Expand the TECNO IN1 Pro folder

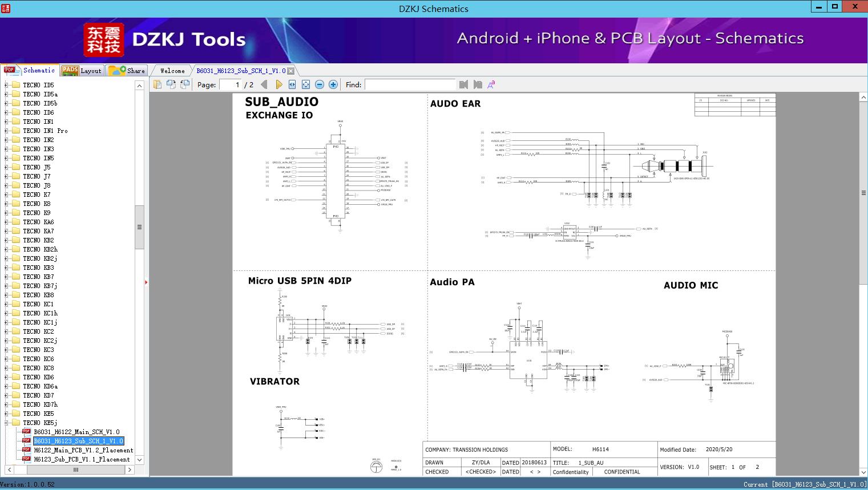6,131
